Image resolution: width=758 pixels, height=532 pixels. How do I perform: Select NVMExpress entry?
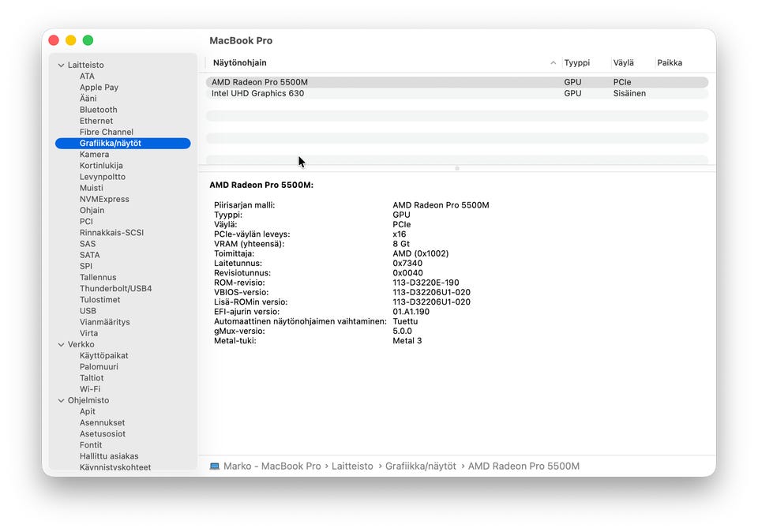[104, 199]
